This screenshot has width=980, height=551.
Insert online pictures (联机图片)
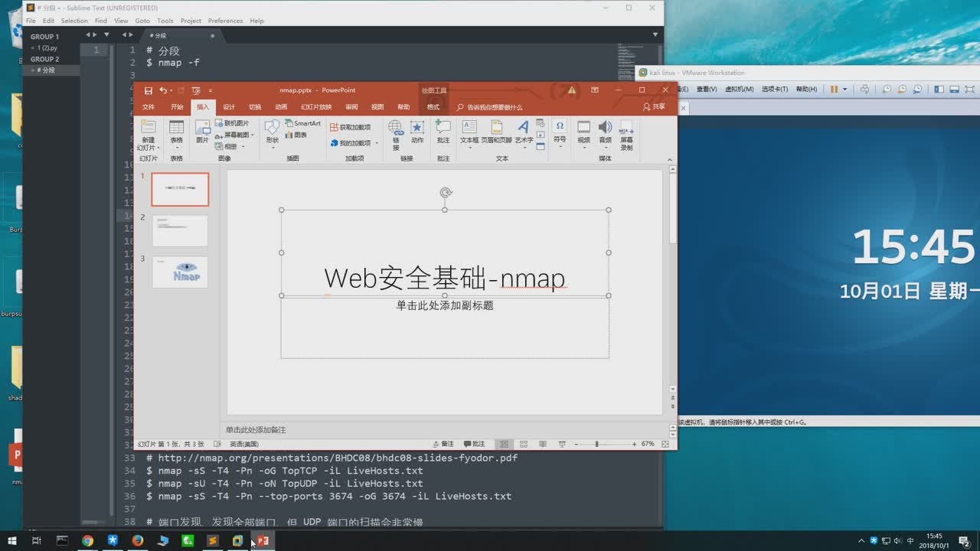[232, 123]
